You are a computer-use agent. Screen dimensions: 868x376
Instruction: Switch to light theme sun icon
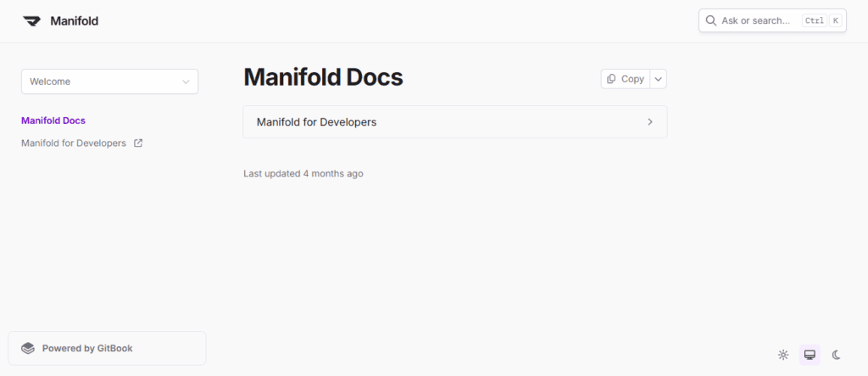tap(783, 355)
